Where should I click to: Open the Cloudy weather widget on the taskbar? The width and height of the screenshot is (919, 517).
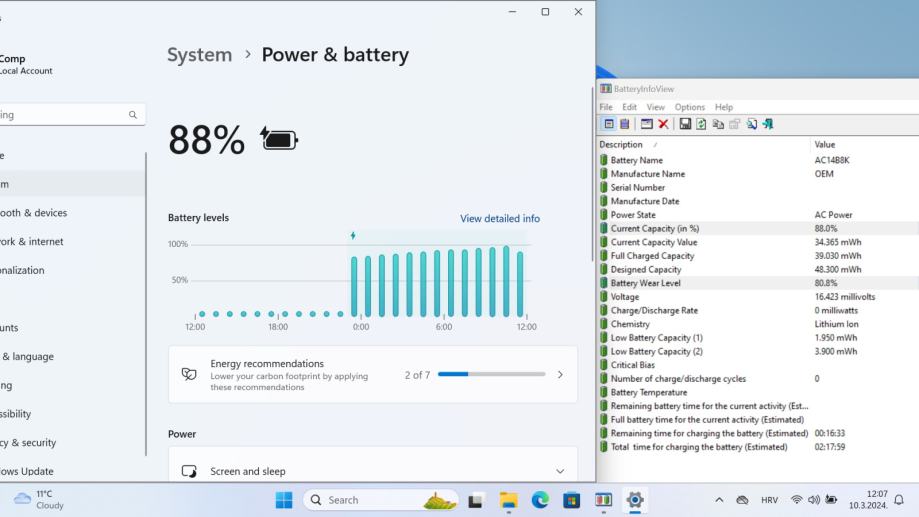click(x=39, y=500)
